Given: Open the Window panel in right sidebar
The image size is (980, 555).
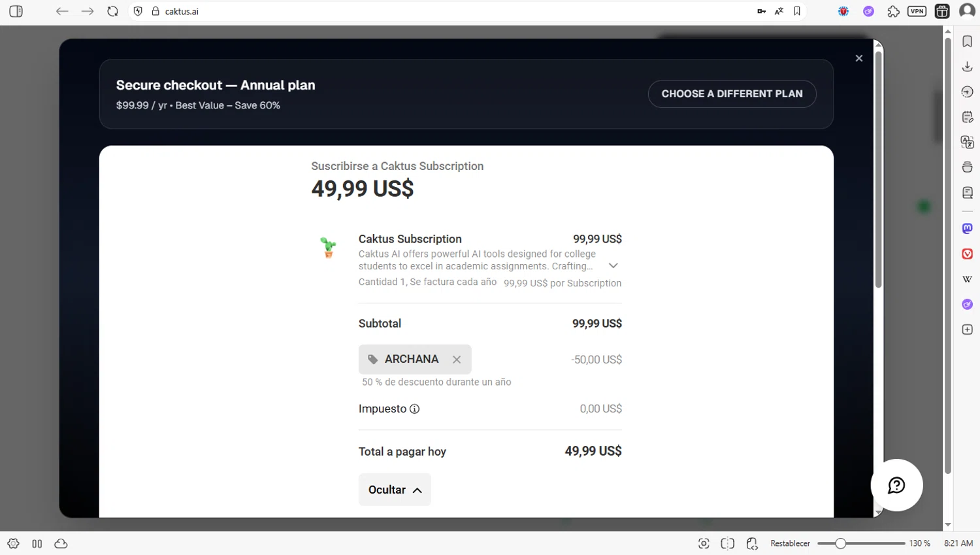Looking at the screenshot, I should [x=968, y=167].
